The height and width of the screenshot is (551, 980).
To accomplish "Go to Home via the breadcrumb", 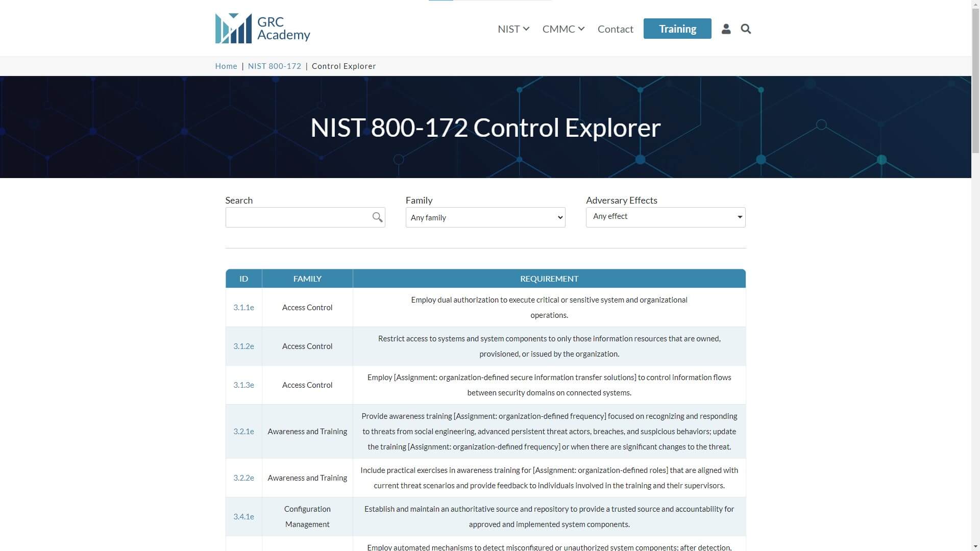I will tap(226, 66).
